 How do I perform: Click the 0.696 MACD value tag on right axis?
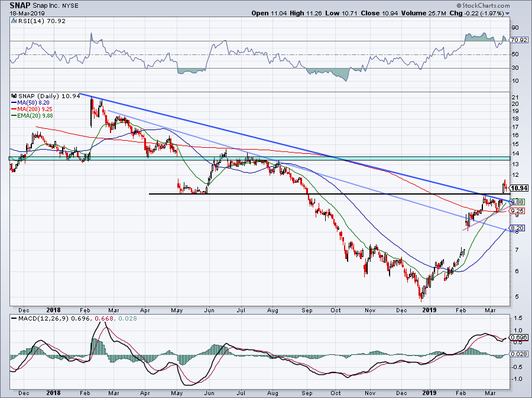coord(518,336)
